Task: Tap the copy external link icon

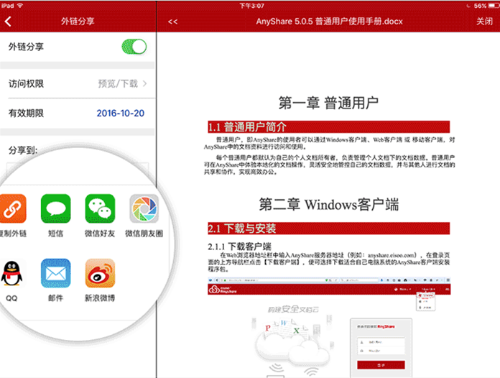Action: coord(12,209)
